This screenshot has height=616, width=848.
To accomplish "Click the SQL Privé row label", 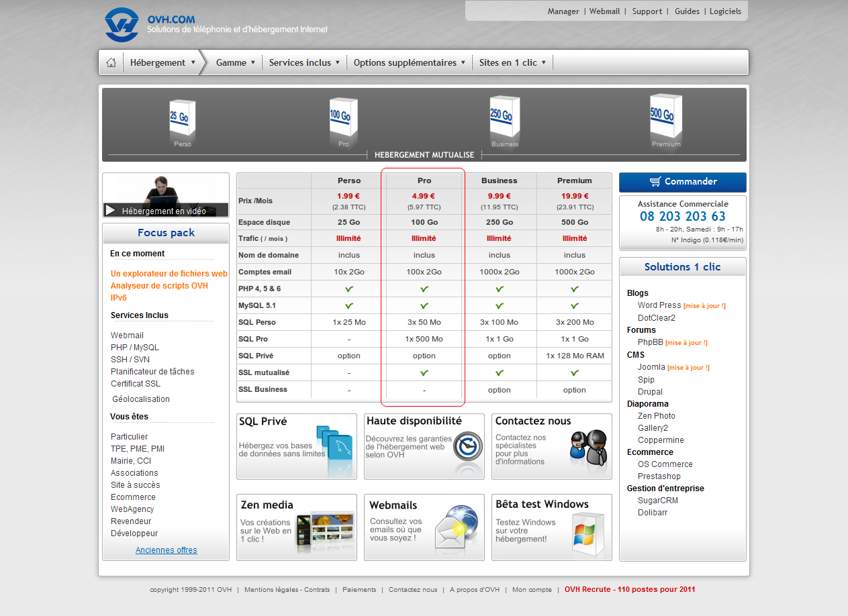I will point(256,356).
